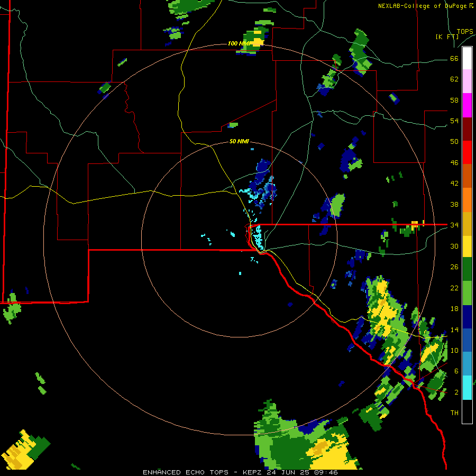Screen dimensions: 476x476
Task: Click the black TH threshold swatch
Action: pos(467,411)
